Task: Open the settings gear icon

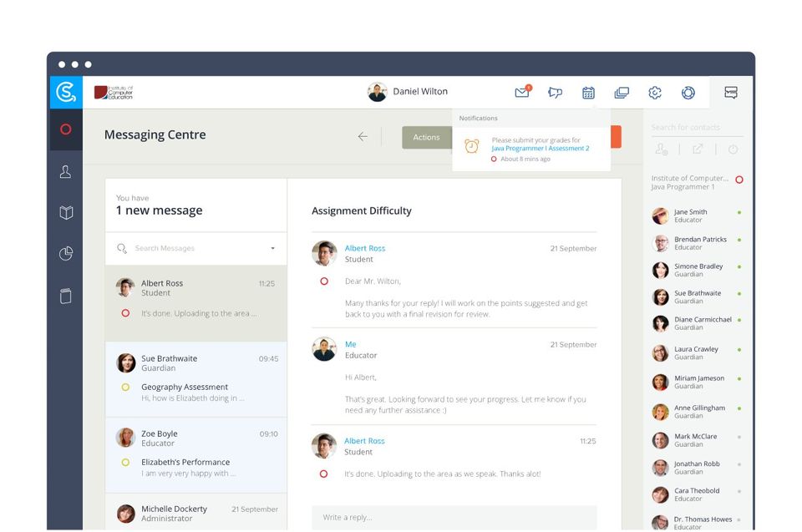Action: point(655,93)
